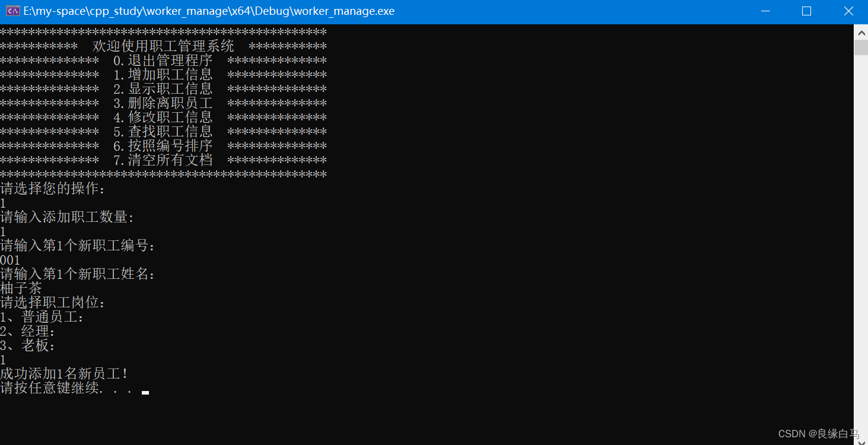Click the '5.查找职工信息' menu line
Screen dimensions: 868x445
point(163,132)
